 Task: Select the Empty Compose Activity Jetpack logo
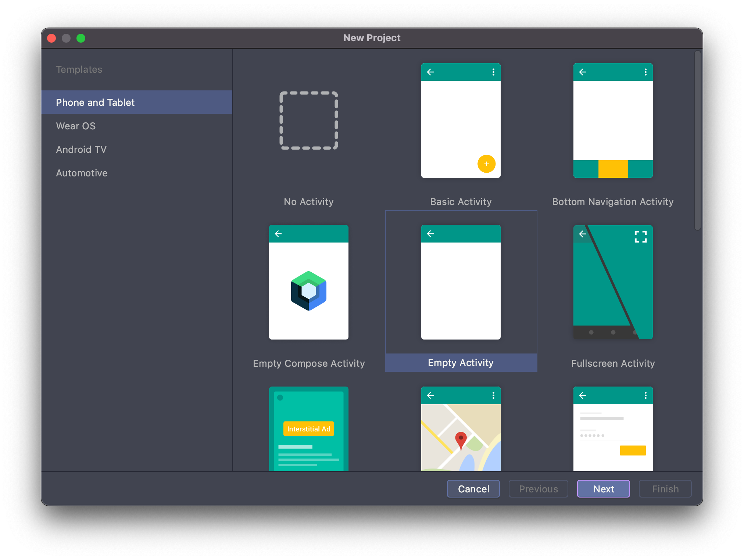pos(308,291)
